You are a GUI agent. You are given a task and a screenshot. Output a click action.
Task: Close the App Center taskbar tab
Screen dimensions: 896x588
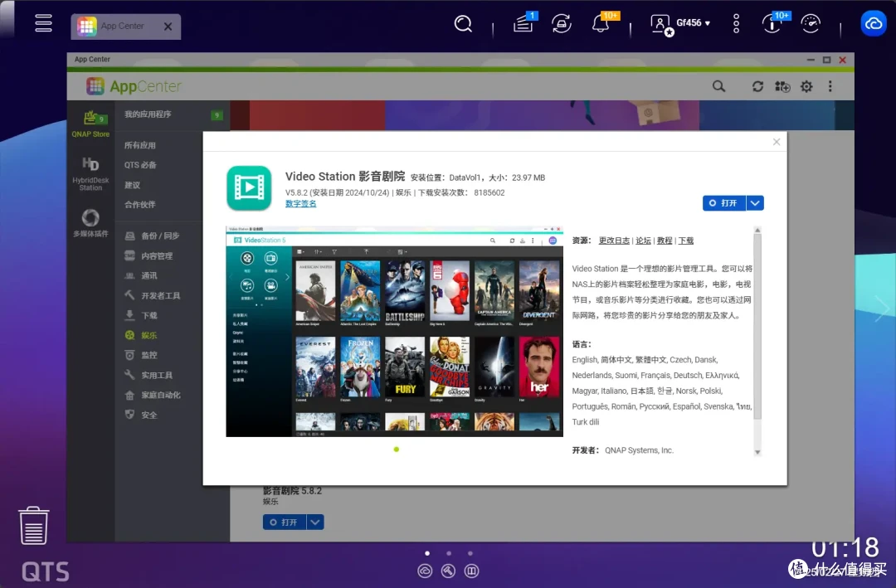pyautogui.click(x=168, y=27)
